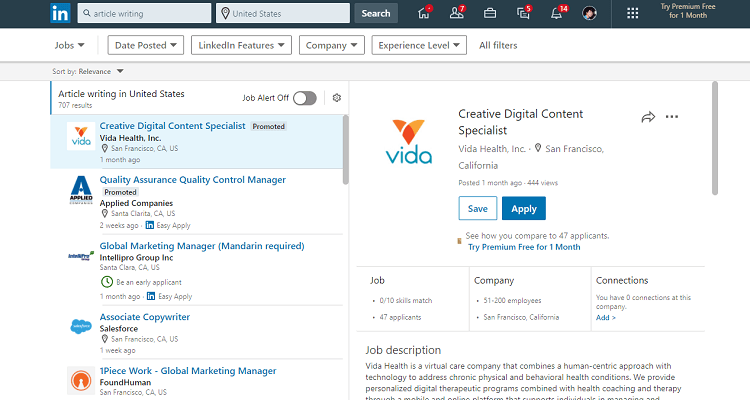
Task: Open the Experience Level filter
Action: (419, 45)
